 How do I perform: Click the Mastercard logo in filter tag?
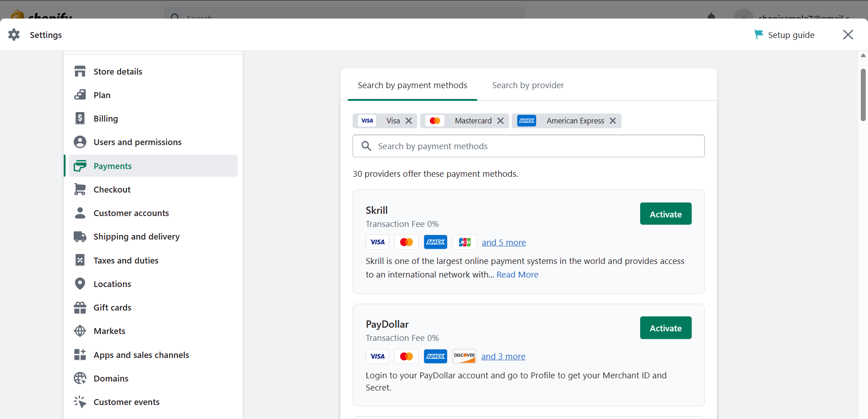coord(435,121)
